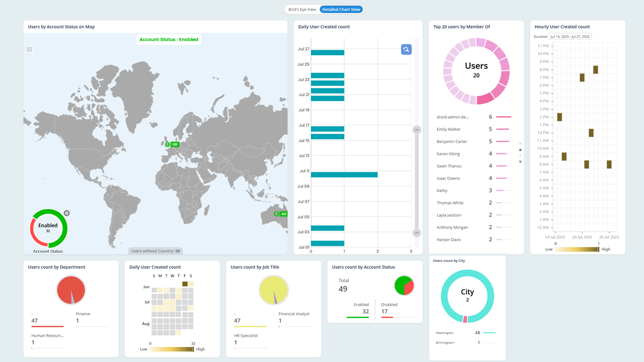The width and height of the screenshot is (644, 362).
Task: Select the AU marker on the world map
Action: point(280,214)
